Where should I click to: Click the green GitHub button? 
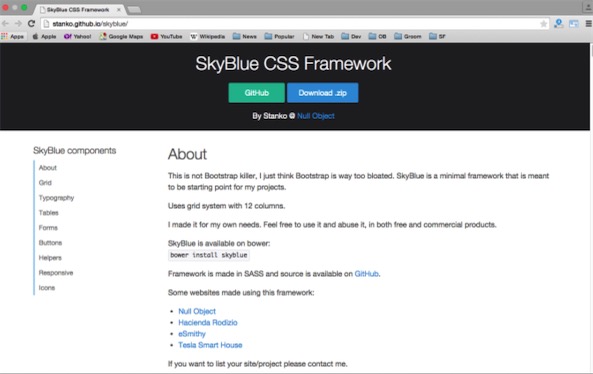click(256, 93)
